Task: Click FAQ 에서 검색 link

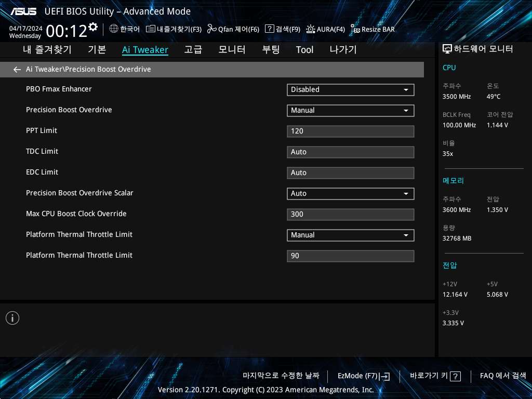Action: pyautogui.click(x=503, y=376)
